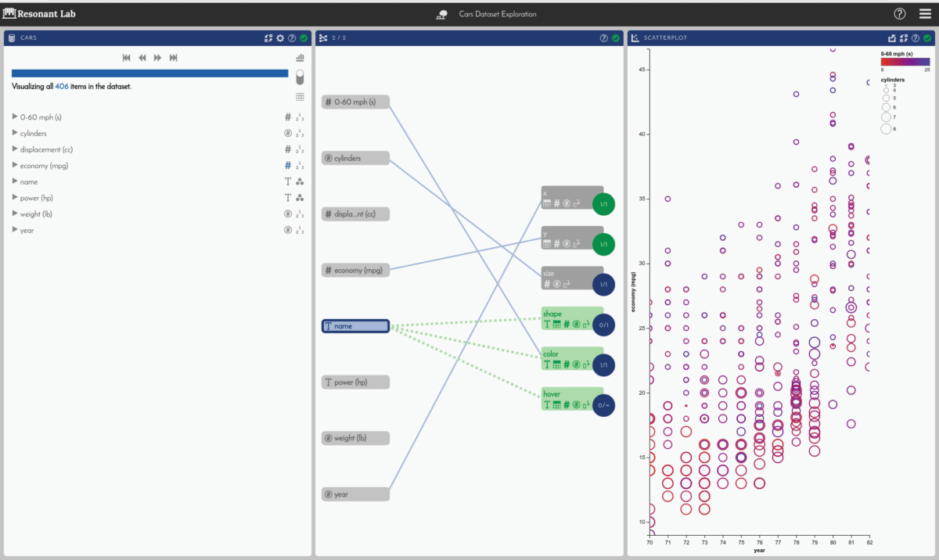The height and width of the screenshot is (560, 939).
Task: Click the table grid view icon
Action: 300,97
